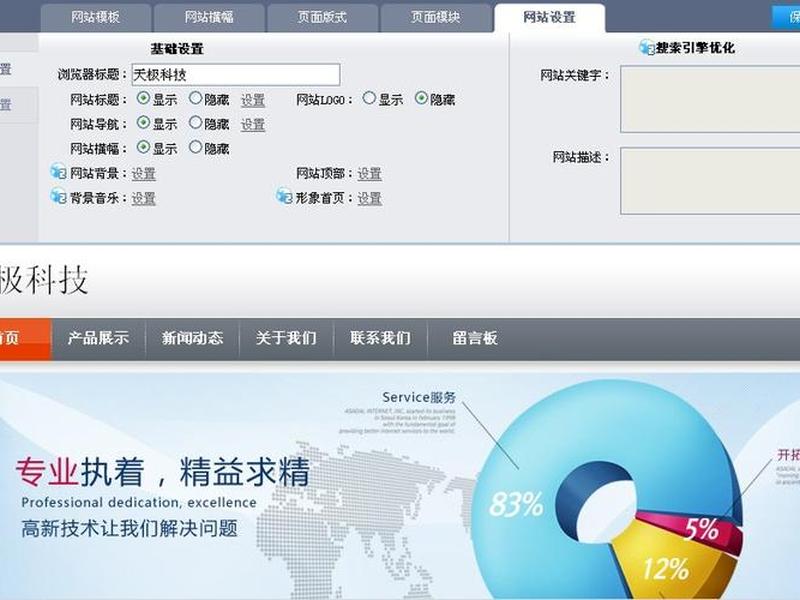
Task: Click the 浏览器标题 input field
Action: tap(236, 74)
